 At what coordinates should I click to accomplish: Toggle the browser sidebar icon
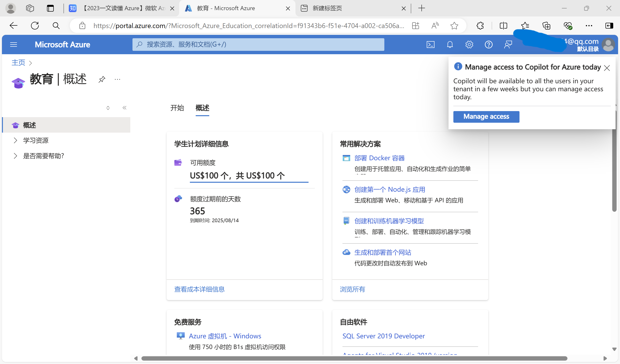(609, 26)
